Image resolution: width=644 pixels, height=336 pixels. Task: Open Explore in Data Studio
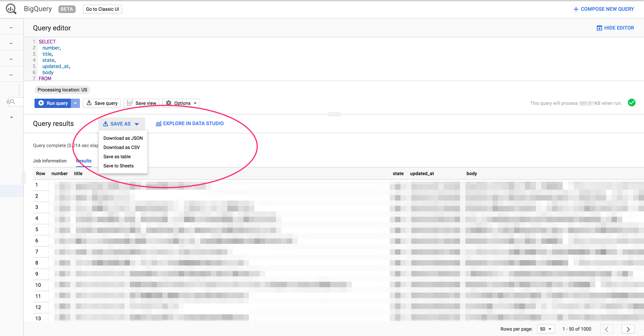coord(190,123)
